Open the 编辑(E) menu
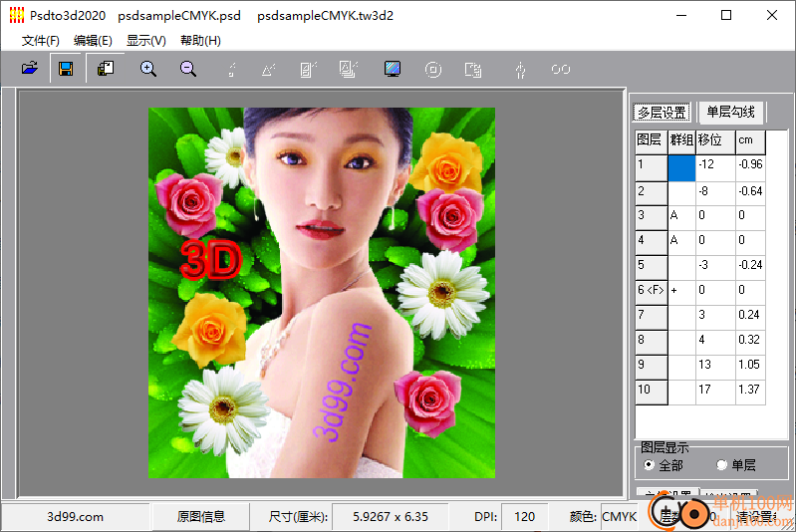This screenshot has width=796, height=532. click(93, 41)
